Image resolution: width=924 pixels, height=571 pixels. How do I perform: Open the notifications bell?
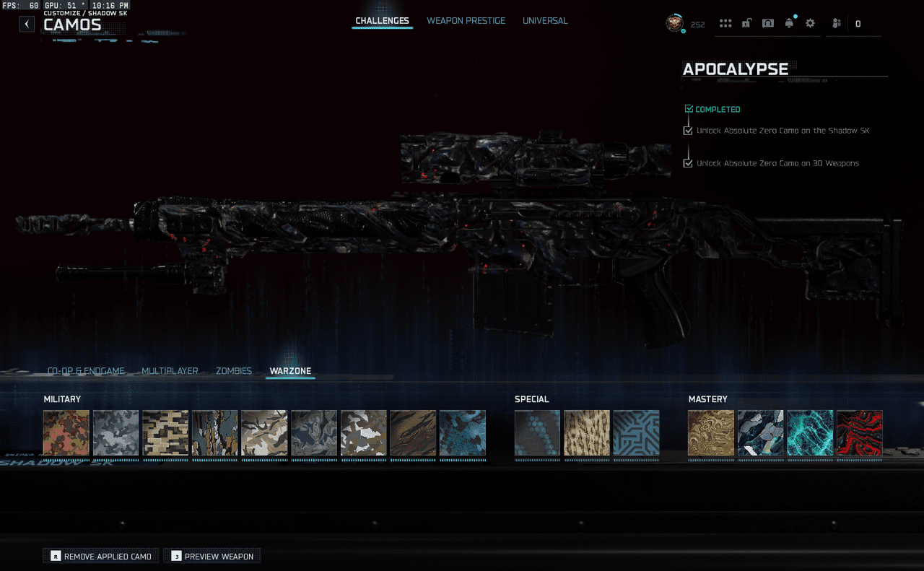(789, 23)
